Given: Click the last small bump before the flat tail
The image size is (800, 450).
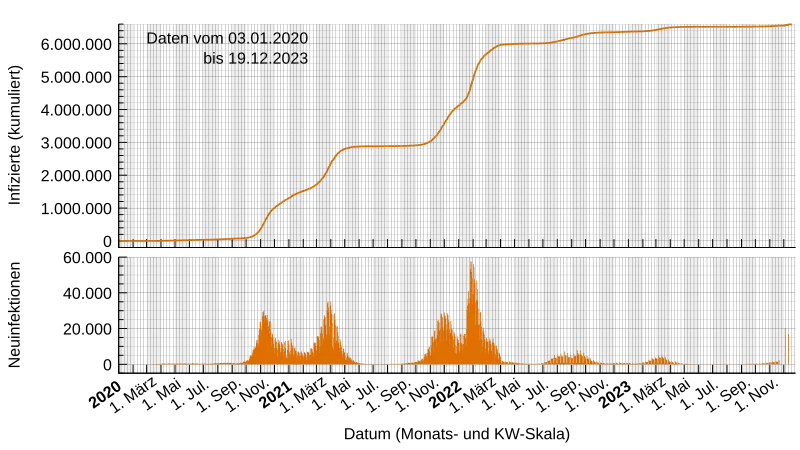Looking at the screenshot, I should (x=659, y=359).
